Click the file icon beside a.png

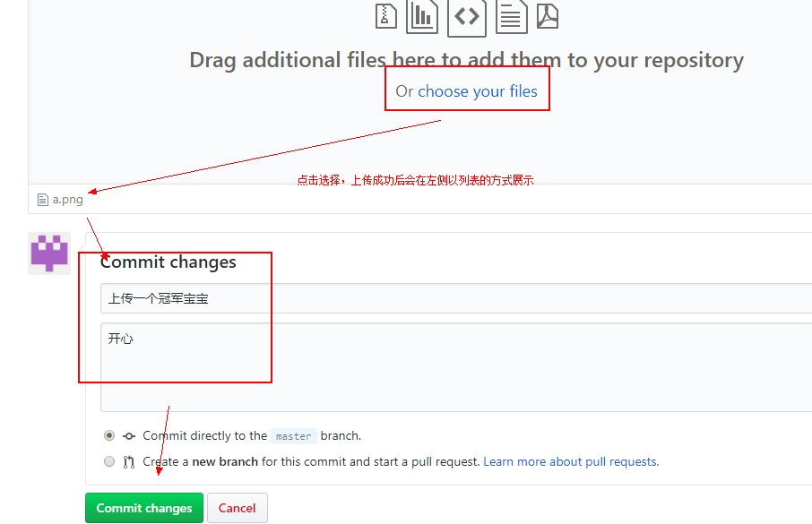tap(42, 200)
